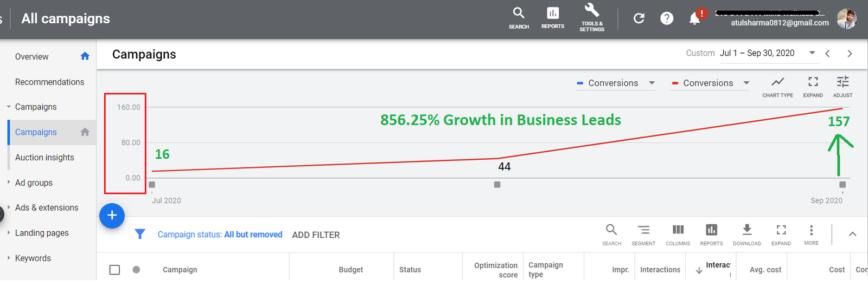Change the chart type
Viewport: 868px width, 286px height.
pyautogui.click(x=777, y=86)
